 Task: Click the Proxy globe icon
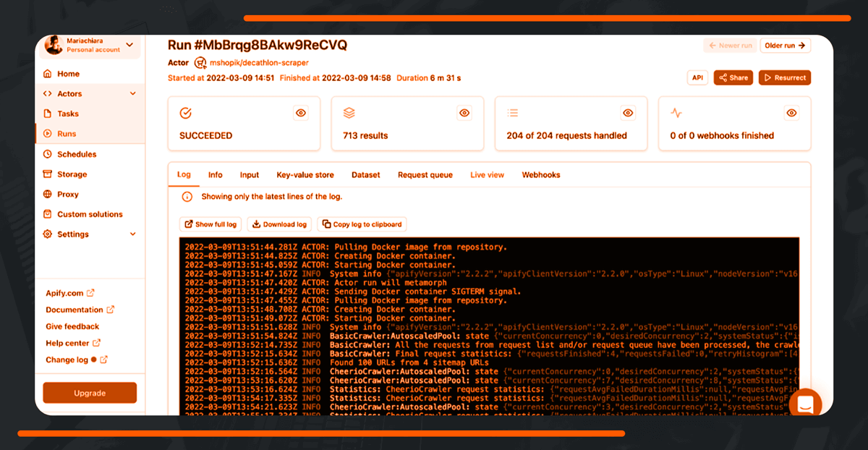click(48, 194)
